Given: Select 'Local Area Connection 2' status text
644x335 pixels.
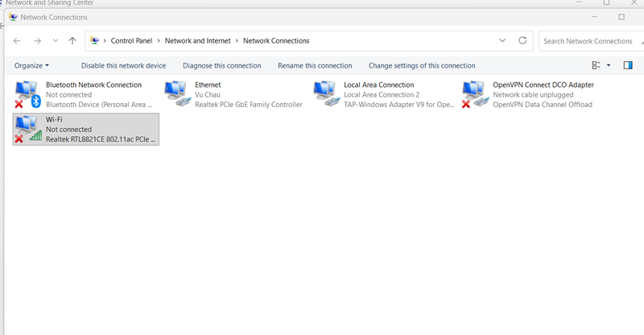Looking at the screenshot, I should coord(382,94).
